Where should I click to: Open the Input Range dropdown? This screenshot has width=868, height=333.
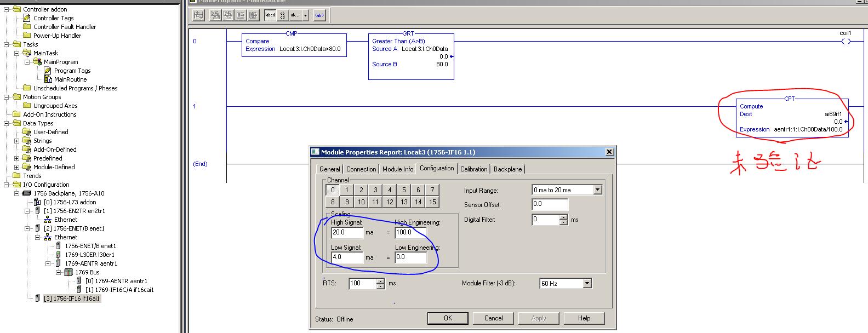(597, 190)
